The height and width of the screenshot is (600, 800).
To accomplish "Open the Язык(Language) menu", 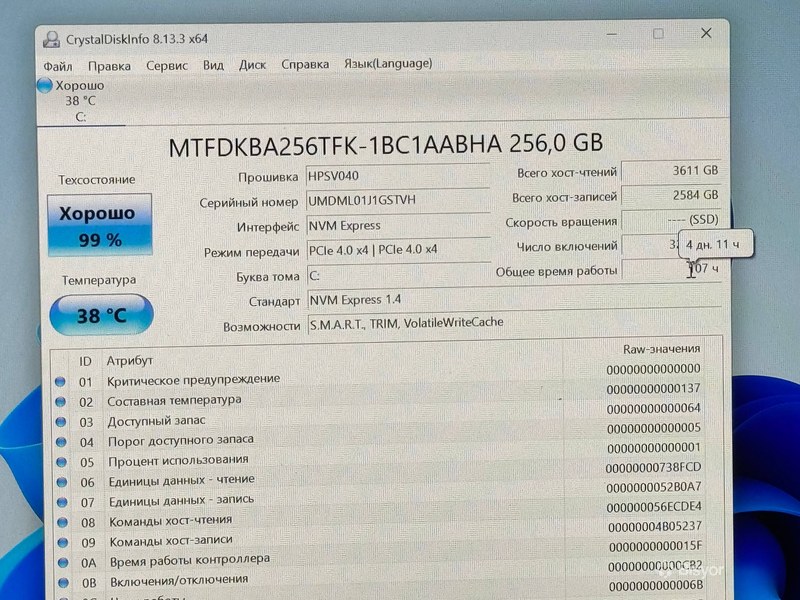I will tap(388, 63).
